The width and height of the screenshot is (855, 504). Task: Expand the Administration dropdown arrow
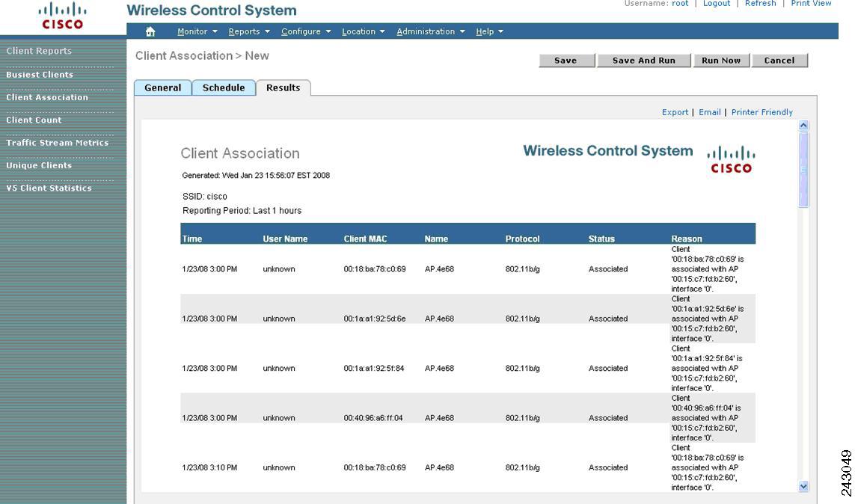pos(462,31)
